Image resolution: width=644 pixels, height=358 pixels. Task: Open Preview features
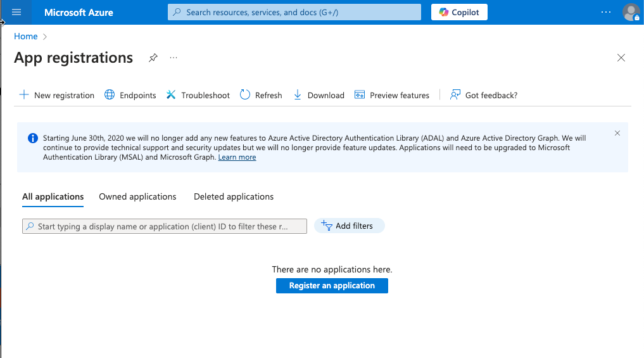tap(392, 95)
